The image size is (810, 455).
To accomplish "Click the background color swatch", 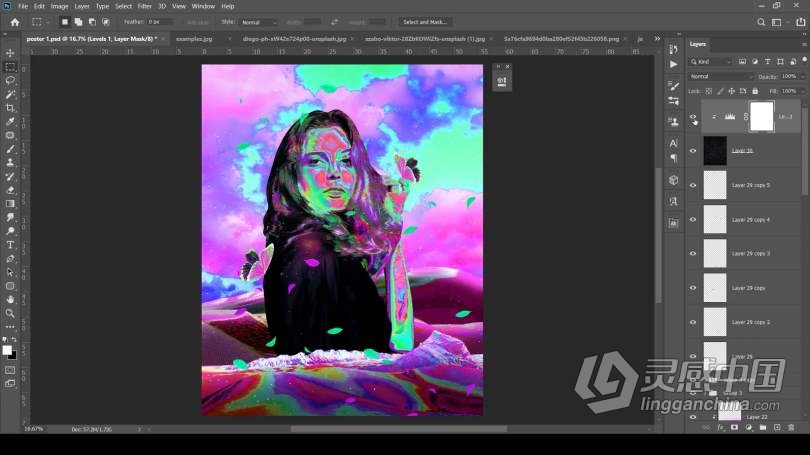I will tap(13, 356).
